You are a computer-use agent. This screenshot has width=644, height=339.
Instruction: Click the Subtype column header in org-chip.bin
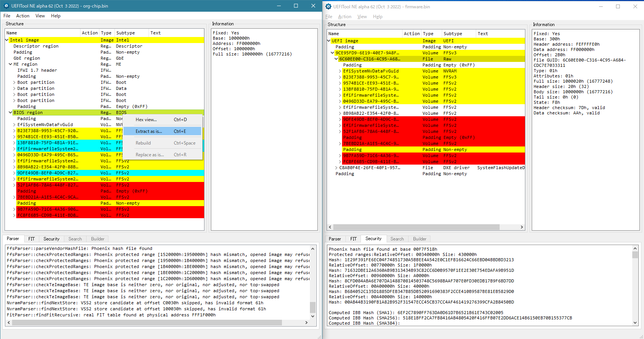[x=132, y=33]
